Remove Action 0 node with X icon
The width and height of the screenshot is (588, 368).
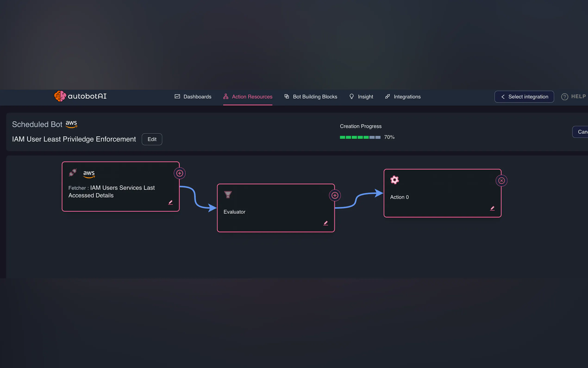coord(501,181)
